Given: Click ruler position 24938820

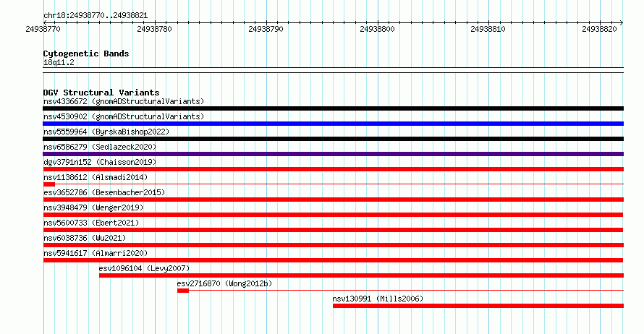Looking at the screenshot, I should 599,29.
